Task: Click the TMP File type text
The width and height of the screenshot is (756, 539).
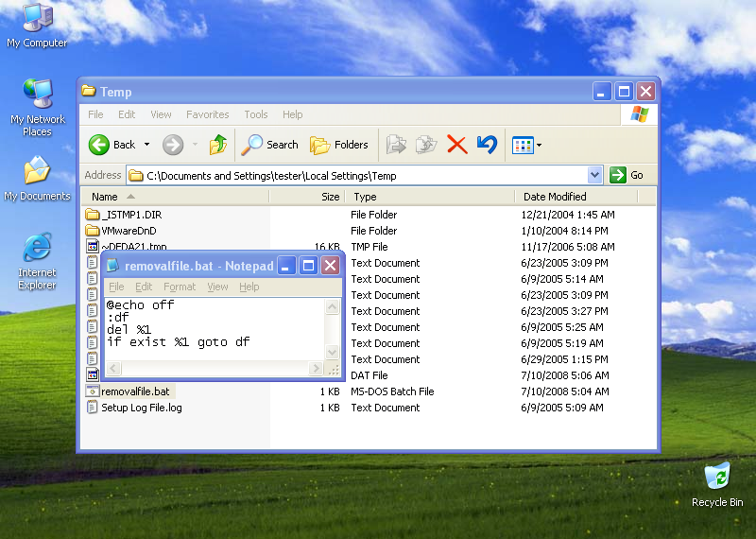Action: (x=369, y=247)
